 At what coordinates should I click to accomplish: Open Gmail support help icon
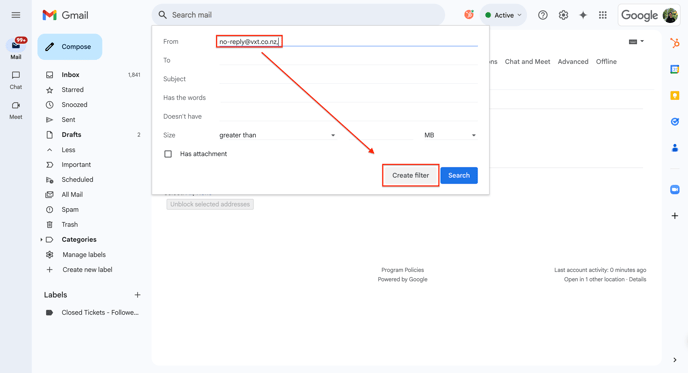click(x=543, y=15)
